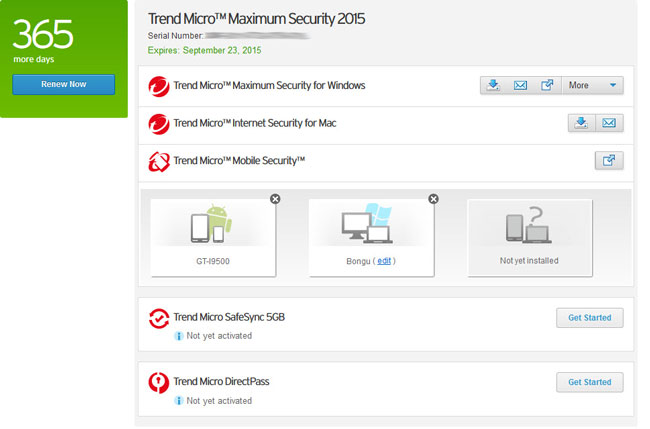Click info icon beside SafeSync Not yet activated

[x=178, y=336]
